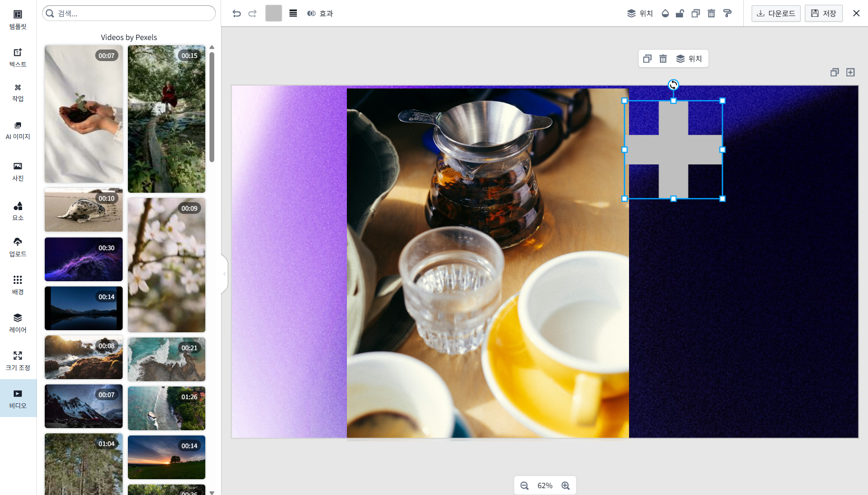Click the 다운로드 download button

tap(776, 14)
